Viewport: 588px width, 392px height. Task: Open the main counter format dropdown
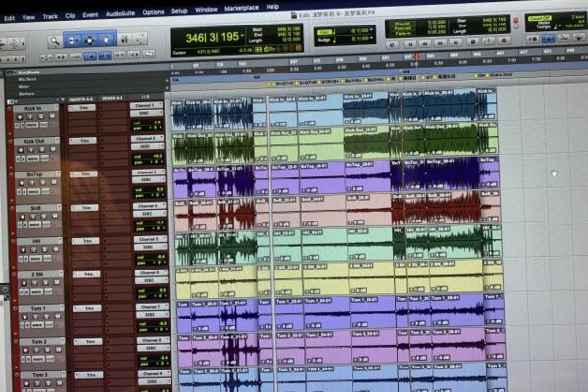coord(243,36)
